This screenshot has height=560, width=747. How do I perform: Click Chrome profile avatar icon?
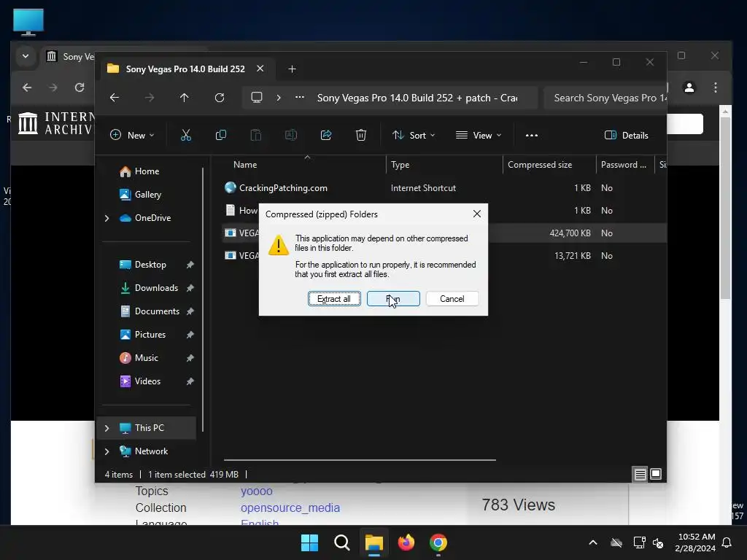(689, 87)
